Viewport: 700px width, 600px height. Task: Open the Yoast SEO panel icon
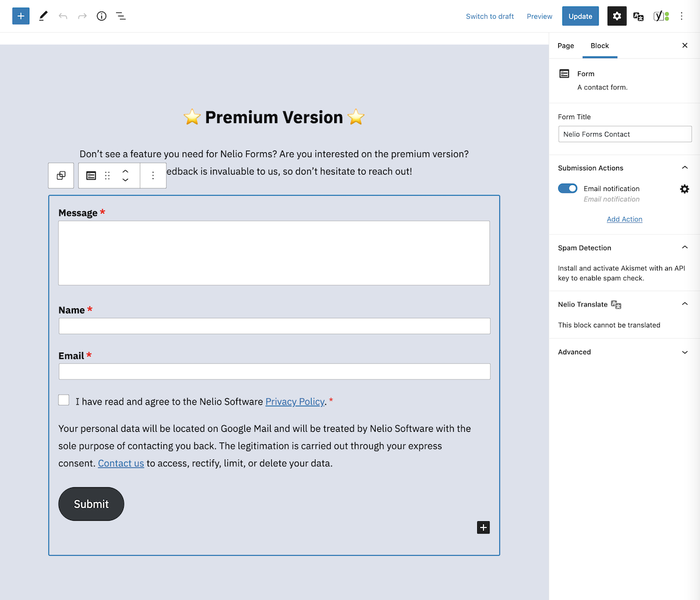pyautogui.click(x=661, y=16)
